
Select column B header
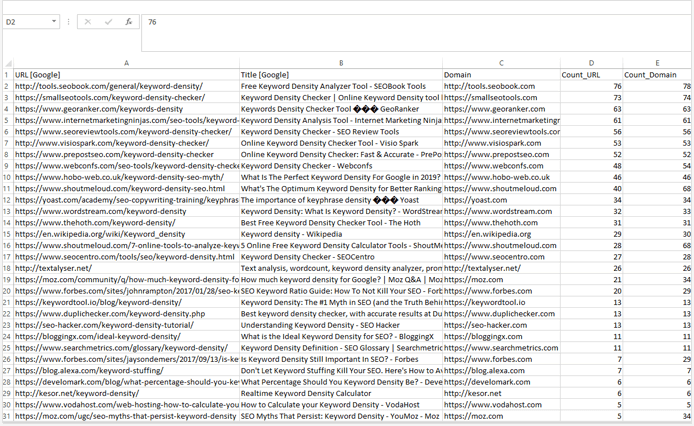(x=341, y=63)
